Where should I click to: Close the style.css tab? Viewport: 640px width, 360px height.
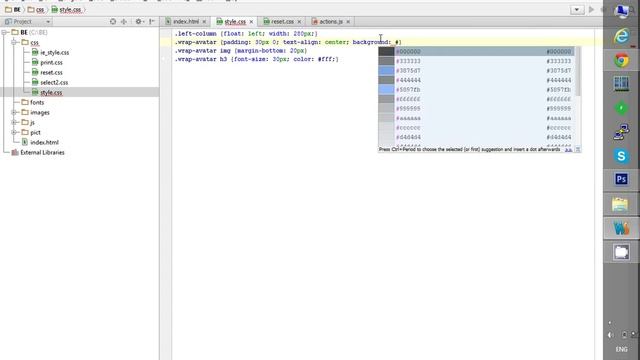(x=251, y=22)
